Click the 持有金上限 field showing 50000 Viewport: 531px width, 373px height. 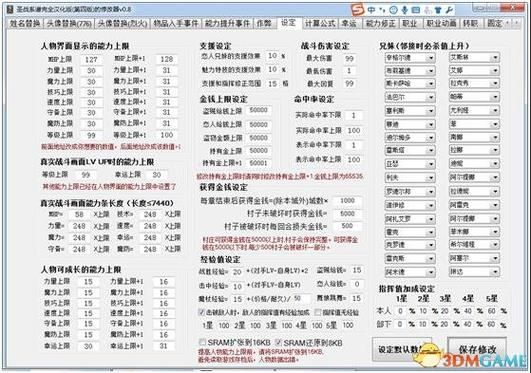pos(259,150)
